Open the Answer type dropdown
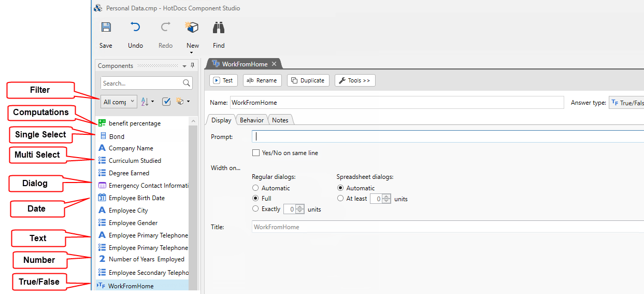 (x=626, y=103)
